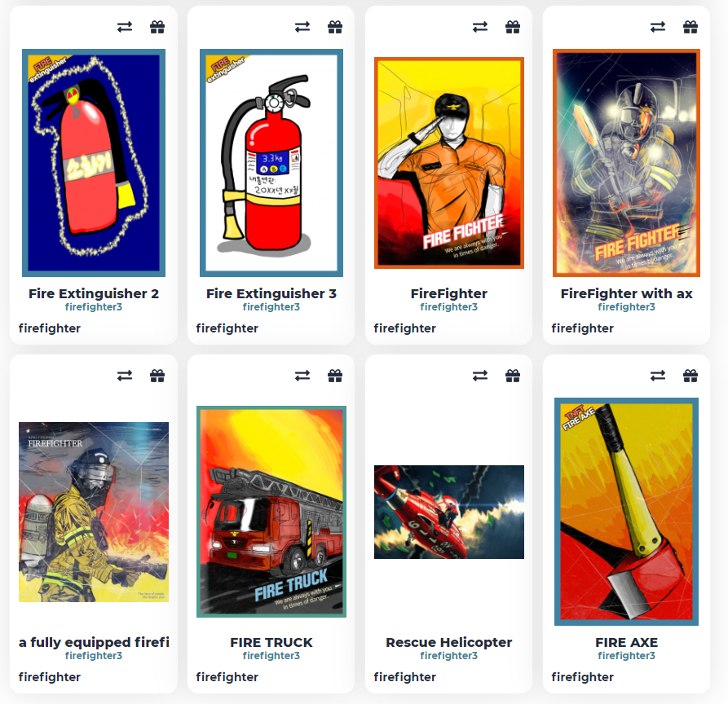Open the FIRE TRUCK poster image

point(271,512)
